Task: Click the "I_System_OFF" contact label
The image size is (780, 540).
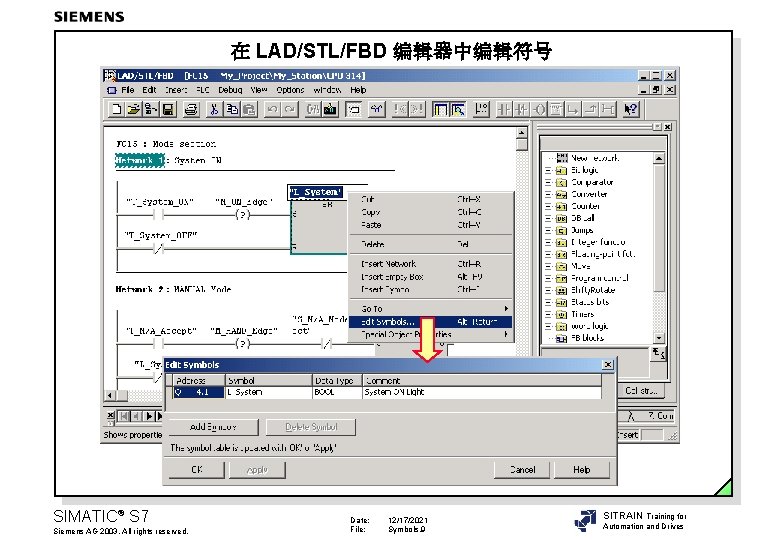Action: (x=161, y=235)
